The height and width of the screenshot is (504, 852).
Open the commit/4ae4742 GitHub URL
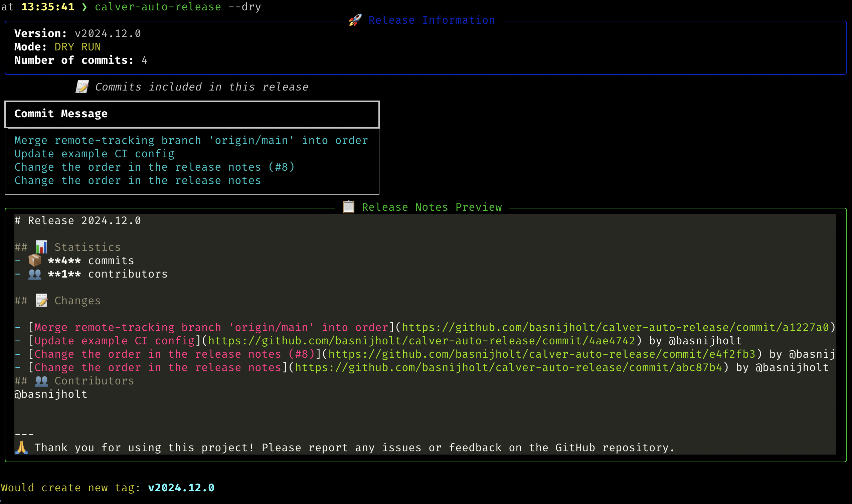(421, 341)
